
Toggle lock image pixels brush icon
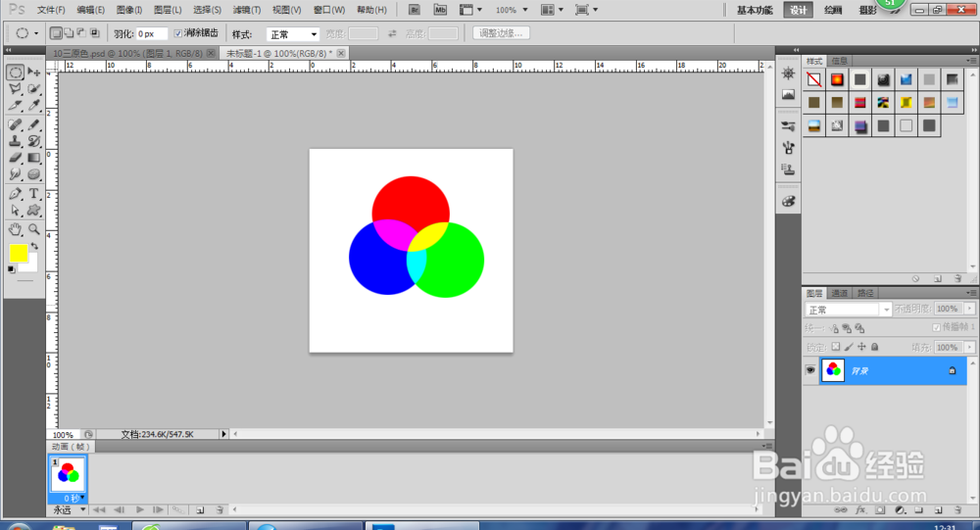(849, 347)
